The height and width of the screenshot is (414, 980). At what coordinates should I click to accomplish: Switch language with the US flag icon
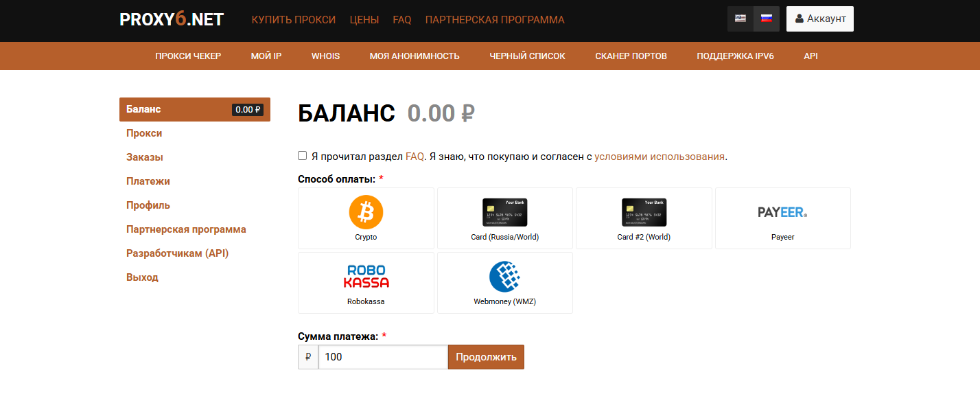coord(740,19)
